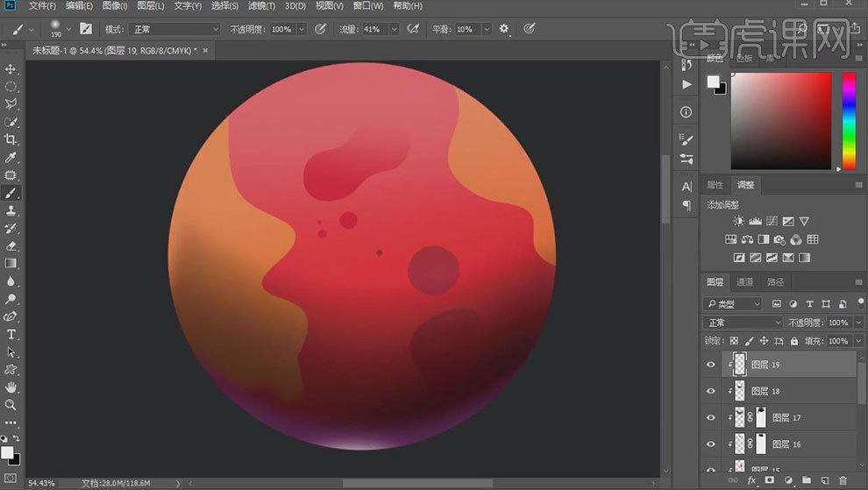Hide layer 图层 19
This screenshot has width=868, height=490.
[711, 365]
